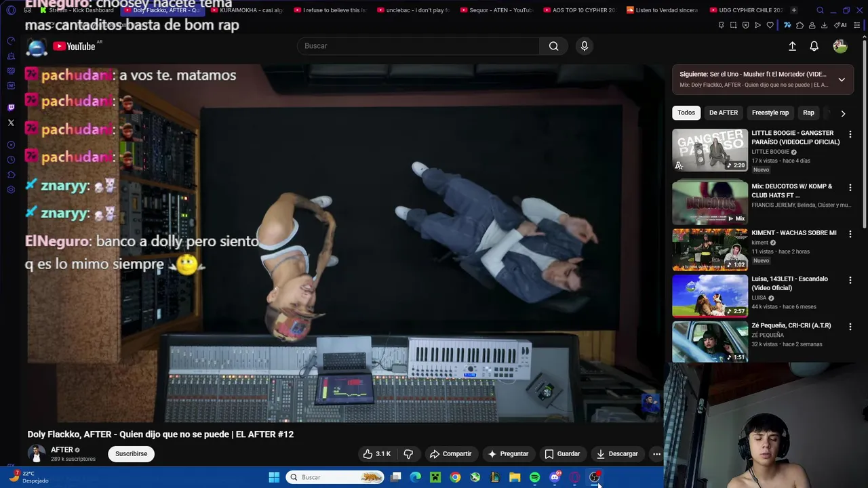The height and width of the screenshot is (488, 868).
Task: Click the YouTube logo home link
Action: [74, 46]
